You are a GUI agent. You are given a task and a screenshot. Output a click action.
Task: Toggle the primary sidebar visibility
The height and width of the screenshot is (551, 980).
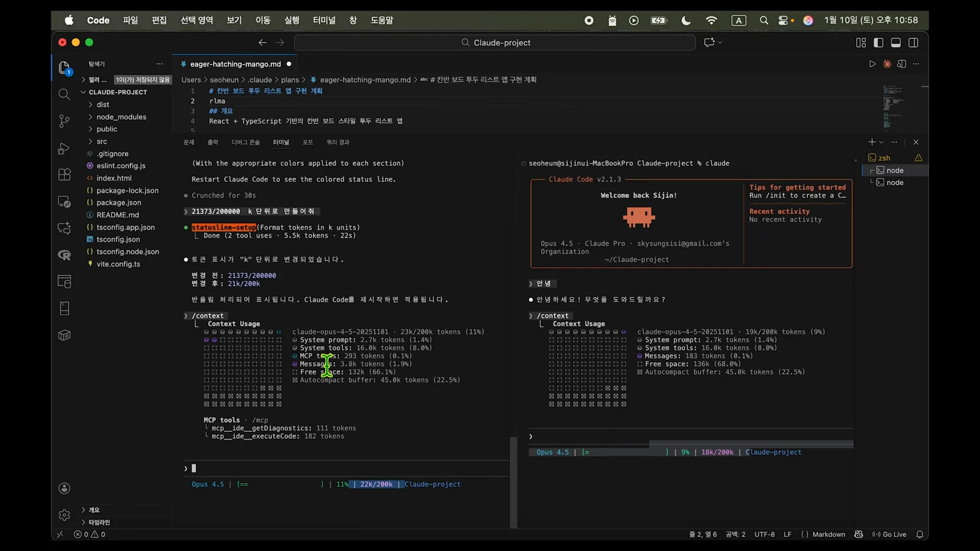(x=878, y=42)
